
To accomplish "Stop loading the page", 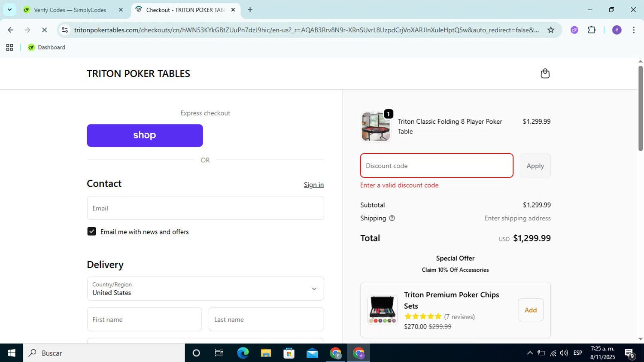I will (x=44, y=30).
